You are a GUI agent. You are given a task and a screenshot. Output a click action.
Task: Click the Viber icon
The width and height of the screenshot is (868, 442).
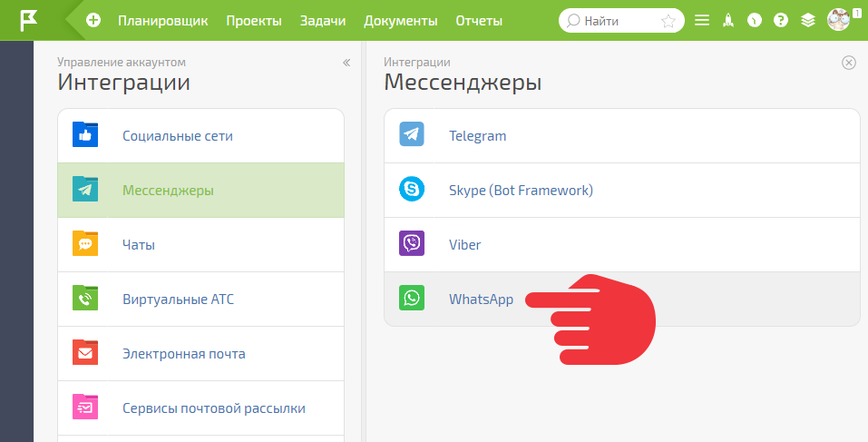(x=412, y=243)
